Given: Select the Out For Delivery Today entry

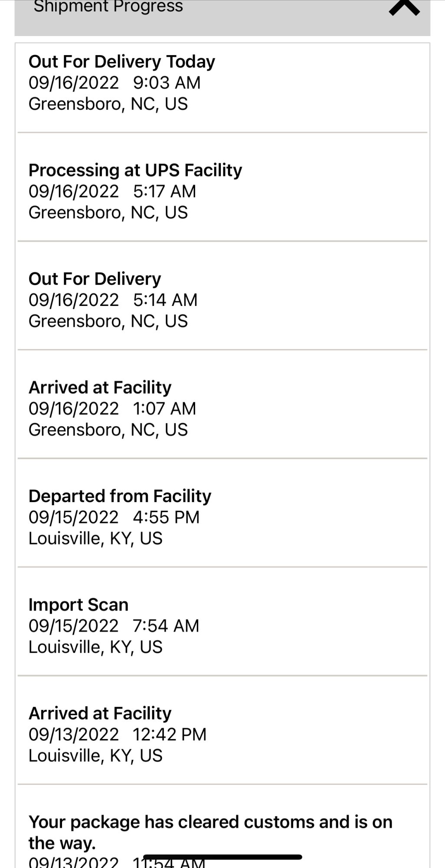Looking at the screenshot, I should pos(222,82).
